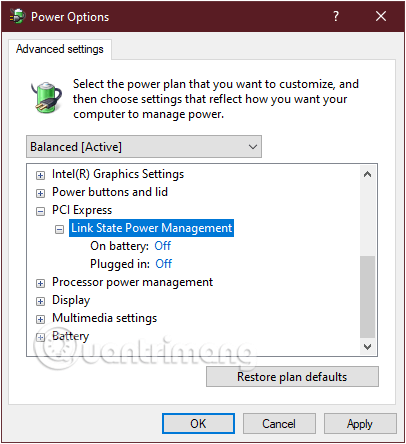Select the Advanced settings tab
This screenshot has width=406, height=444.
tap(60, 49)
